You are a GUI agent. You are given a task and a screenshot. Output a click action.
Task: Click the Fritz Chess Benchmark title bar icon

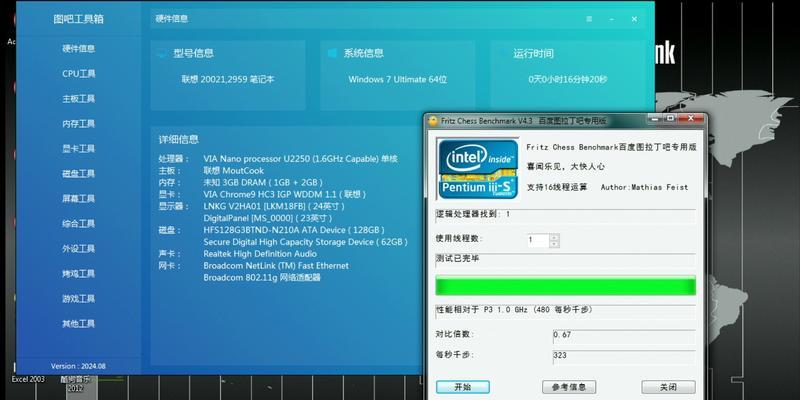click(x=433, y=121)
